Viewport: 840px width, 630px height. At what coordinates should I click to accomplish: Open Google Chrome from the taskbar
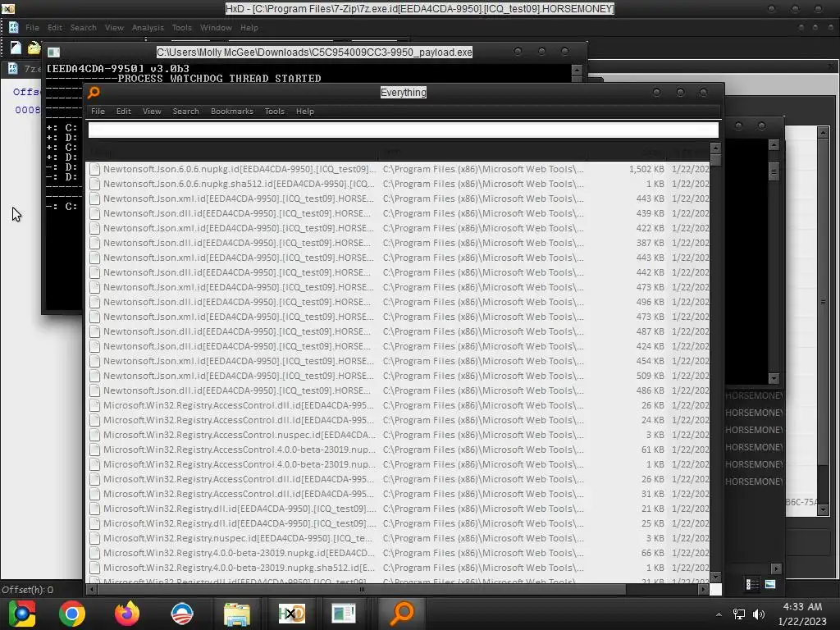[72, 614]
